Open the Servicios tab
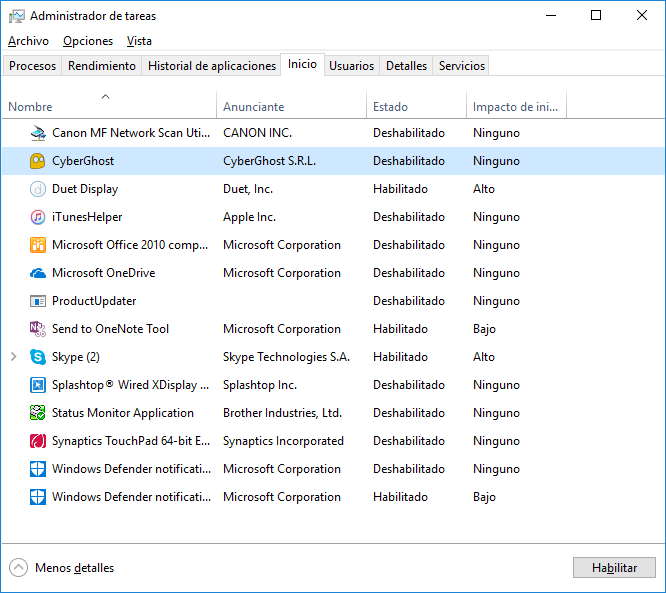 [462, 66]
